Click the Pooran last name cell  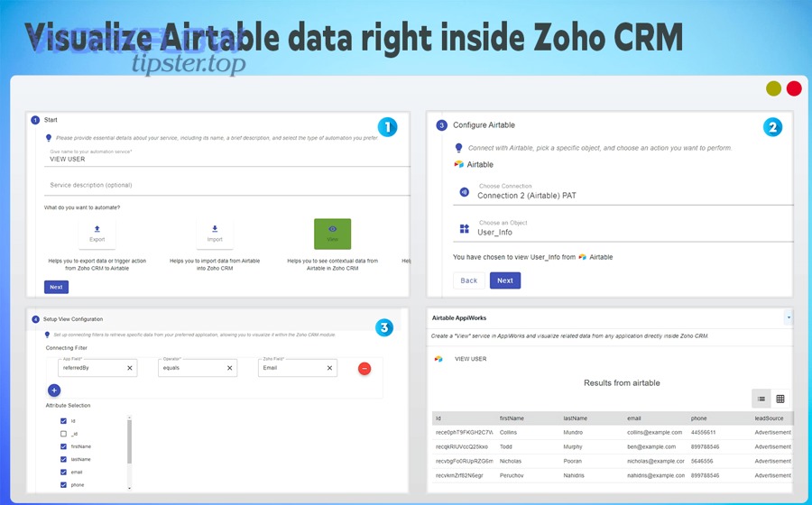tap(573, 461)
